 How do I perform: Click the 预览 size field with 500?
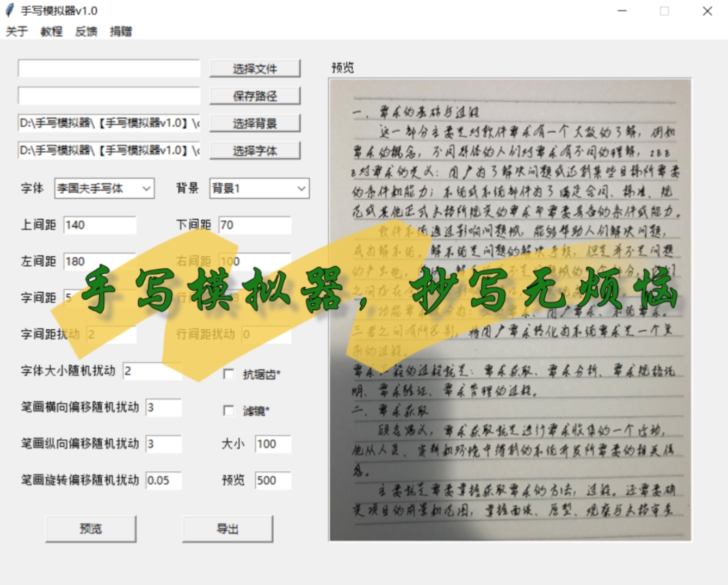[x=273, y=480]
